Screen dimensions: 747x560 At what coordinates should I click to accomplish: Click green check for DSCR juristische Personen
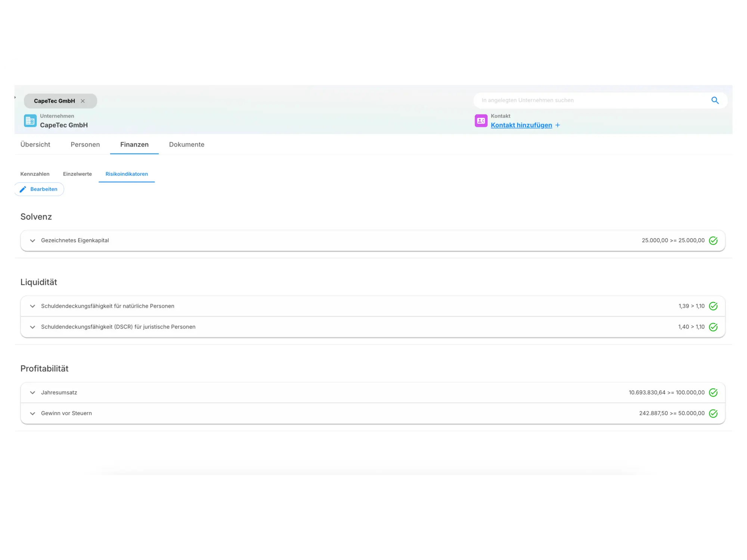[713, 327]
